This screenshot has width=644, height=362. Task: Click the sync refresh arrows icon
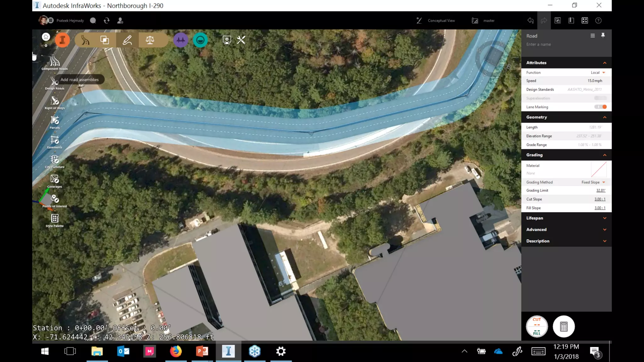pyautogui.click(x=107, y=20)
